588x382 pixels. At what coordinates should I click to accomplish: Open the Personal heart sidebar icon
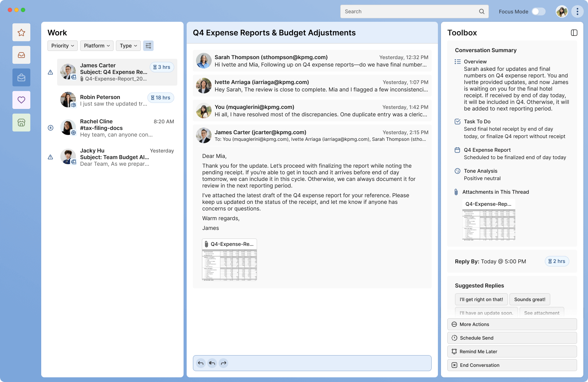21,100
